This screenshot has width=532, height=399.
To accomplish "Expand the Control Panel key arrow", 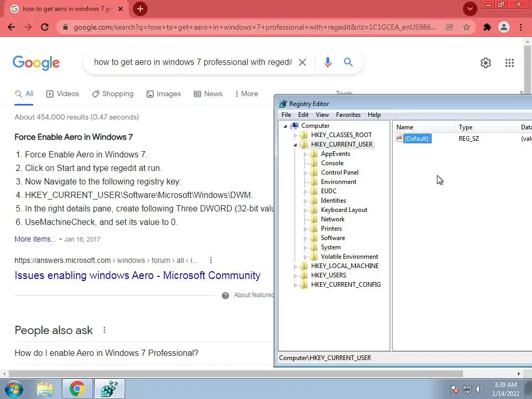I will 305,173.
